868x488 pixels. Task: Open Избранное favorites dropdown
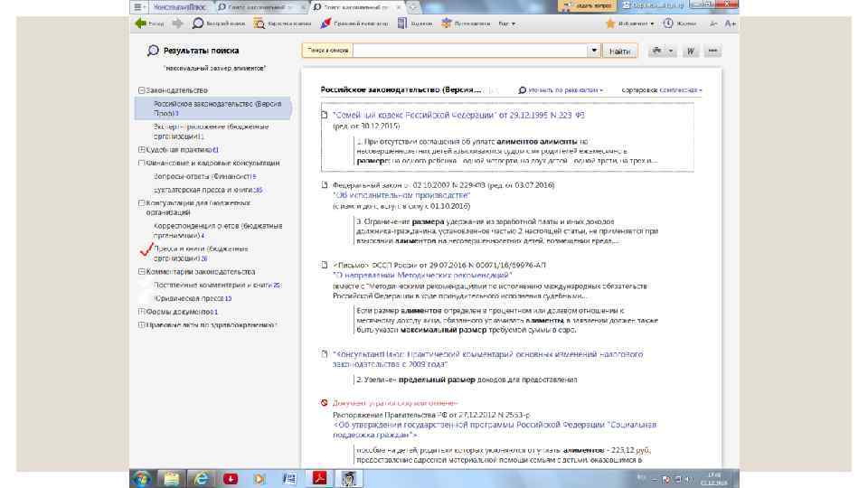click(x=629, y=23)
